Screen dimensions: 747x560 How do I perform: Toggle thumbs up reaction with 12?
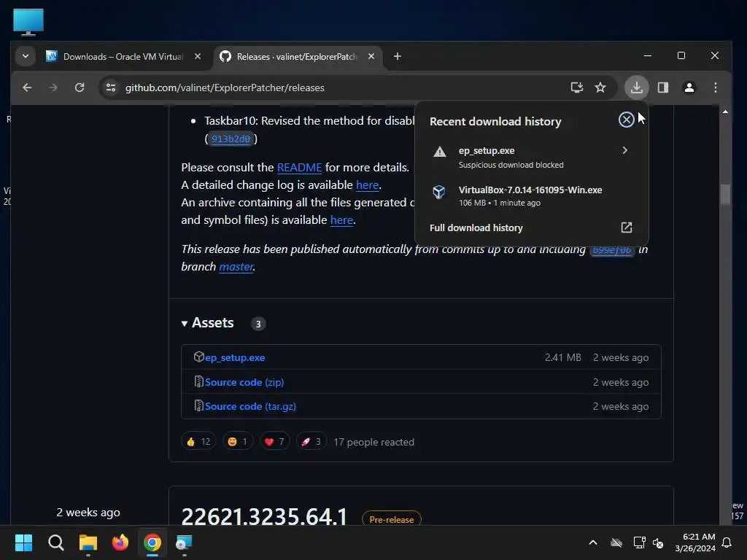coord(198,442)
